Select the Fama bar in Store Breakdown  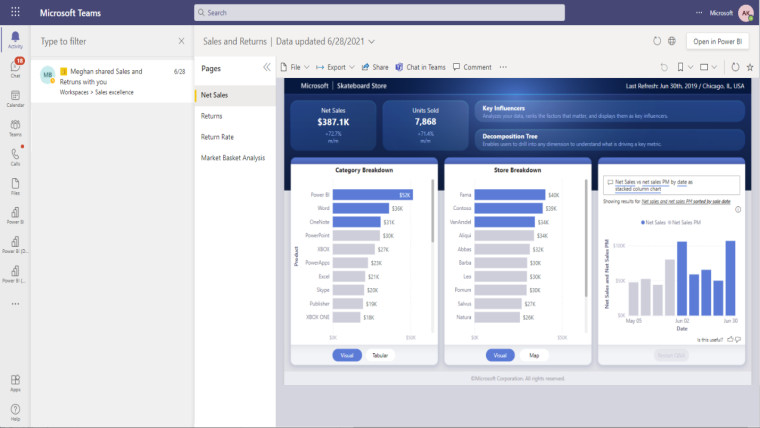509,194
